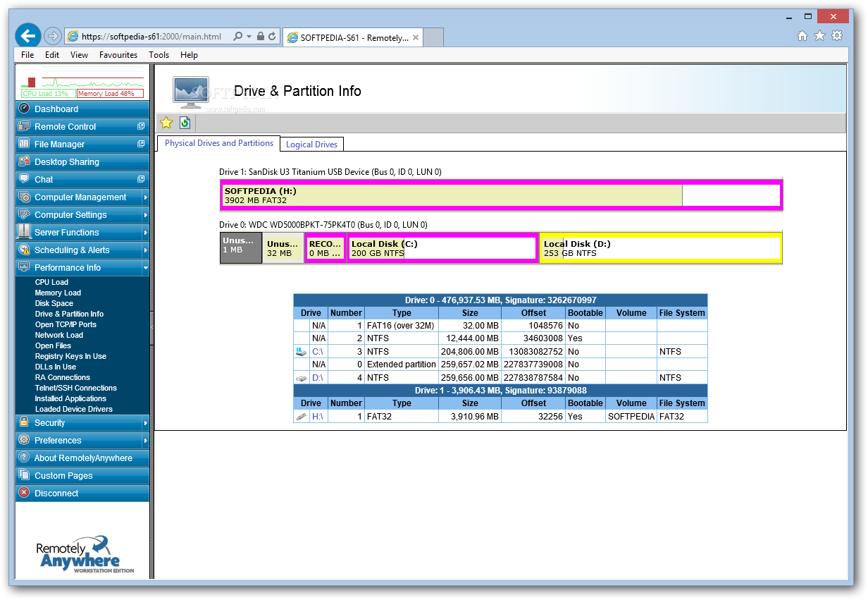
Task: Open the Favourites menu
Action: point(118,55)
